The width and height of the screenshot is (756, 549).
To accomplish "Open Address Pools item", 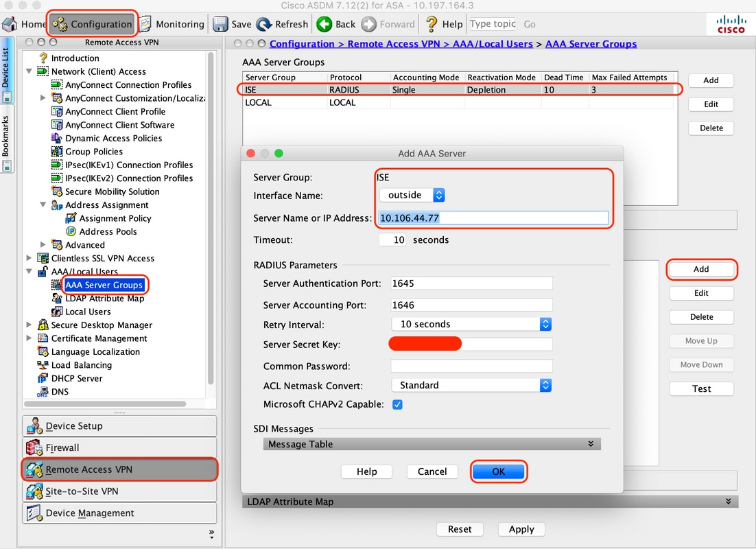I will (x=108, y=231).
